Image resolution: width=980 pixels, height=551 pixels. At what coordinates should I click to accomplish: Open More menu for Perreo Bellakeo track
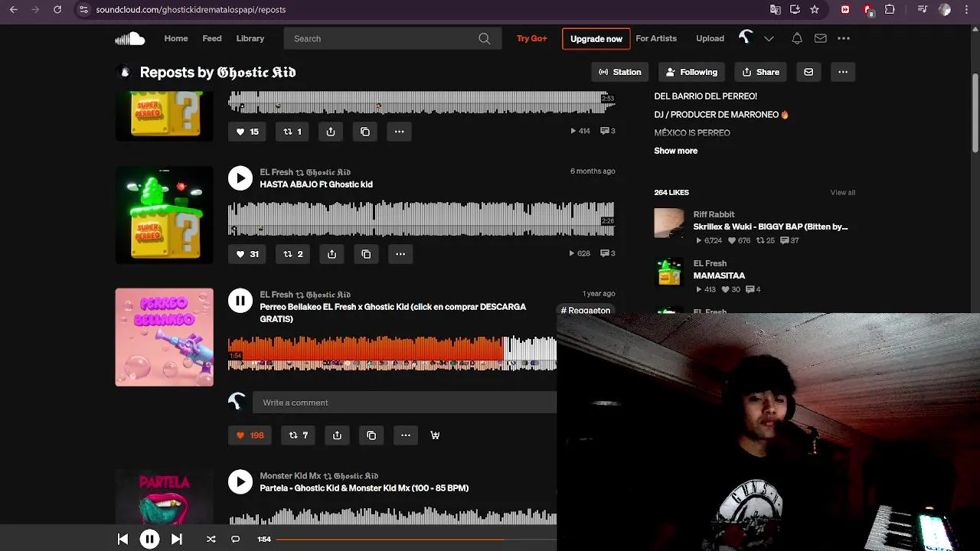tap(406, 435)
